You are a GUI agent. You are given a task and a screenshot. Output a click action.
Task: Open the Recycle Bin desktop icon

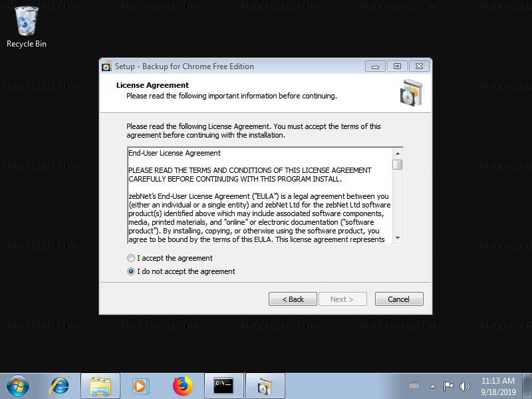click(26, 27)
